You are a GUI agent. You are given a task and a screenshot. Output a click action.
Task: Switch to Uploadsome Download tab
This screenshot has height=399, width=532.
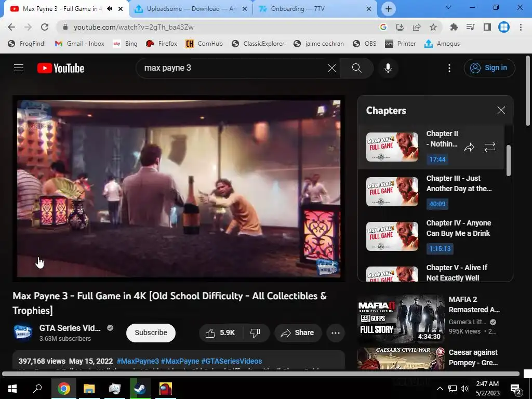coord(191,9)
